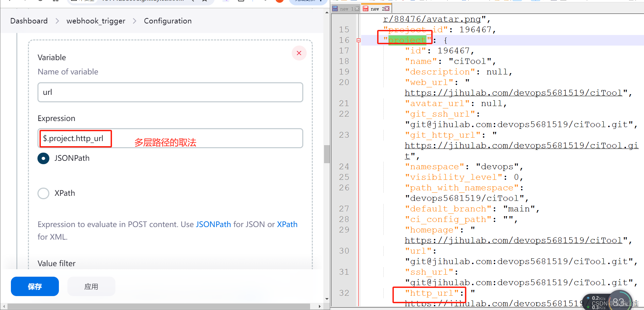Click the "path_with_namespace" key text
The height and width of the screenshot is (310, 644).
pos(462,188)
